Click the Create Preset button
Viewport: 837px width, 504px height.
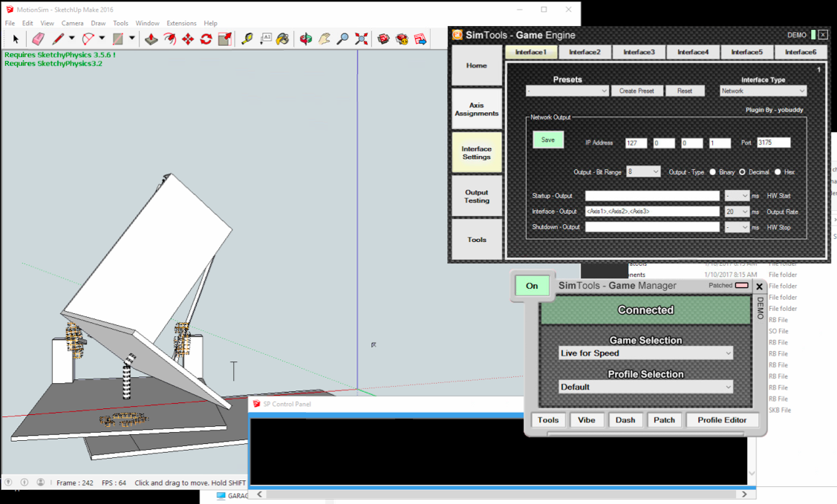(636, 91)
